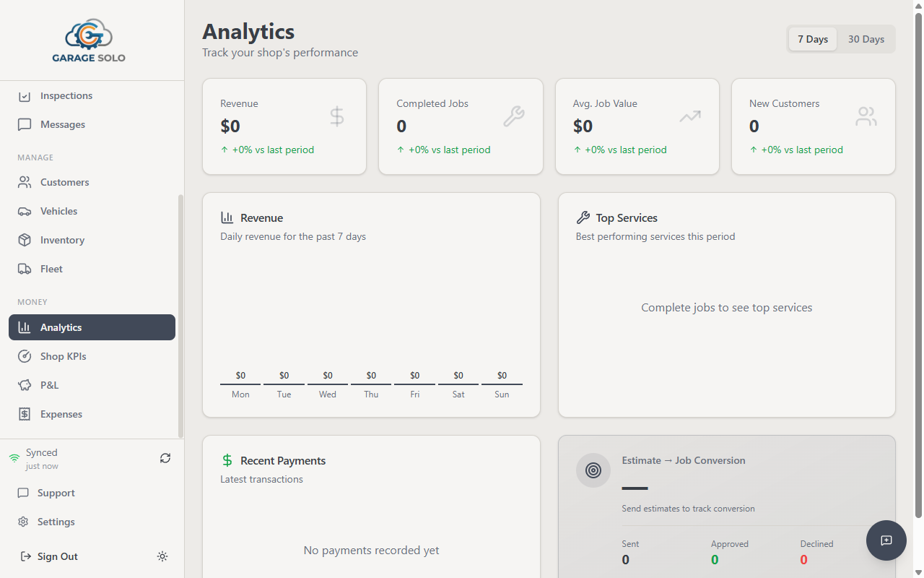Switch to the 7 Days range

pos(813,39)
